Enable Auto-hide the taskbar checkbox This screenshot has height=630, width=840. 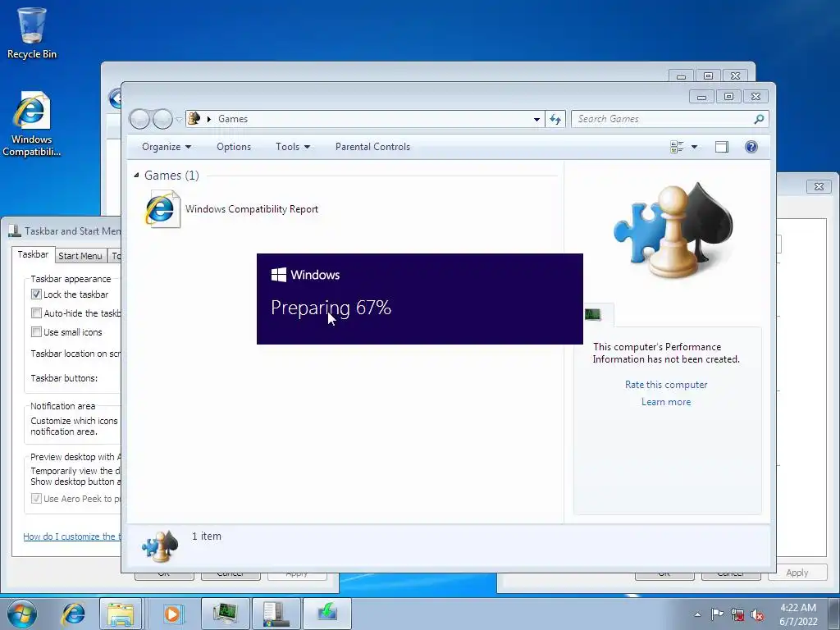36,313
